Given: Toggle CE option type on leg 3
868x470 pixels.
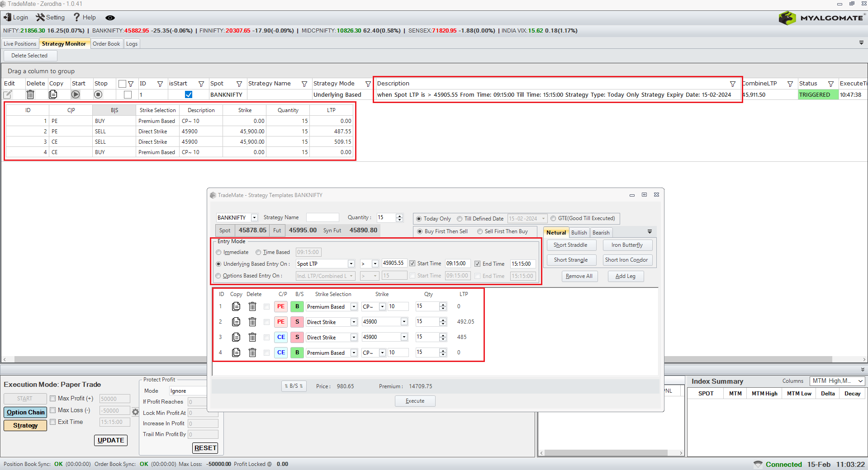Looking at the screenshot, I should point(281,337).
